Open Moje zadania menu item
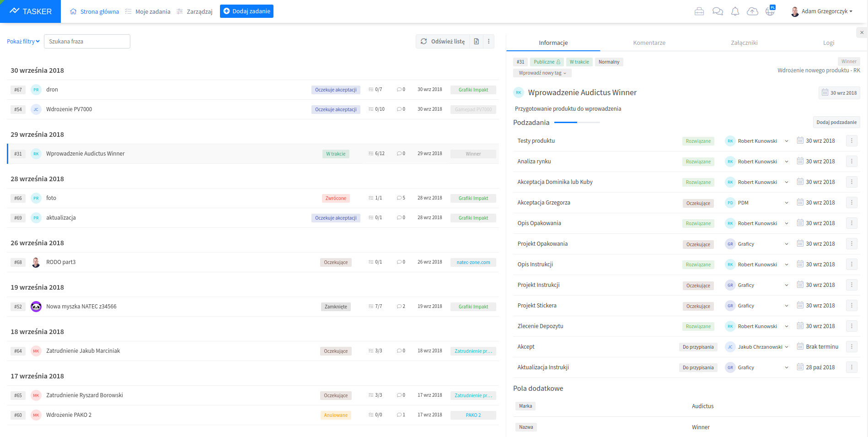 click(x=148, y=11)
